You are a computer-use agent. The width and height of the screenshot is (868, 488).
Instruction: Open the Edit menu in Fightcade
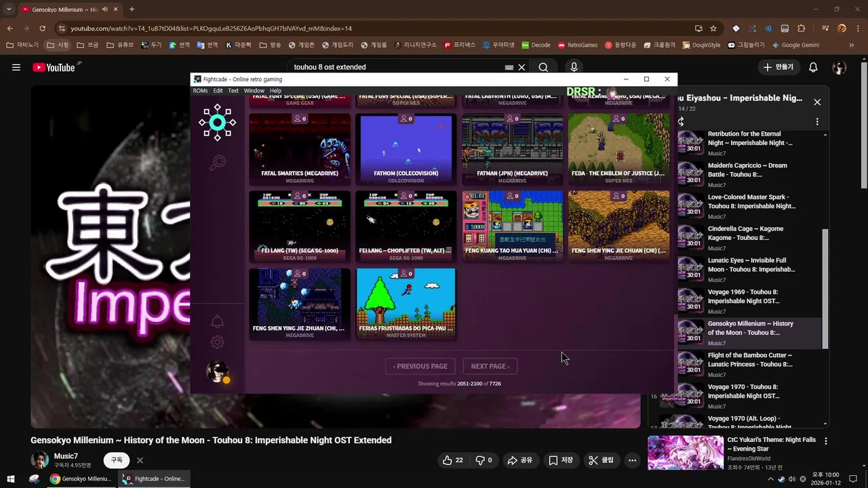click(218, 90)
